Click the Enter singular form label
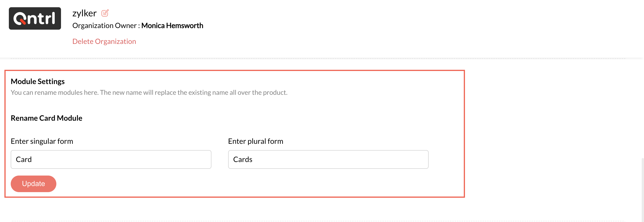 point(42,141)
